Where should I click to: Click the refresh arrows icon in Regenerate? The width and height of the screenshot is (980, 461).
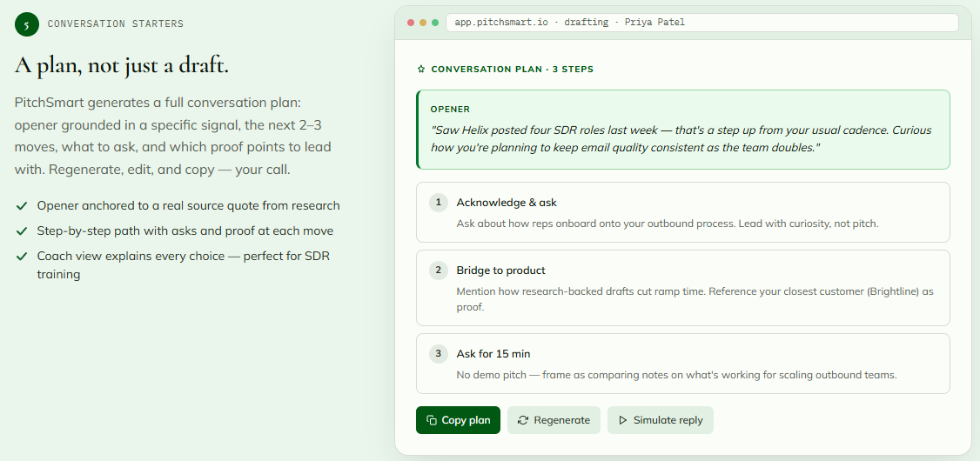click(523, 420)
